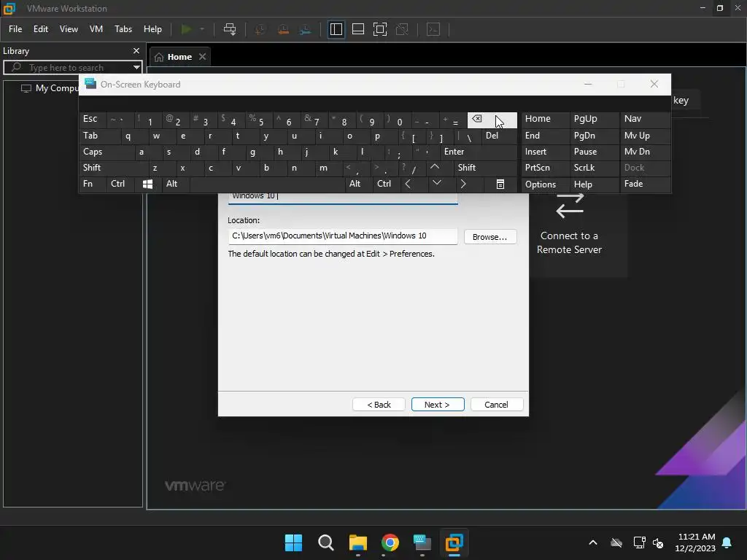Viewport: 747px width, 560px height.
Task: Select My Computer in the Library tree
Action: [50, 88]
